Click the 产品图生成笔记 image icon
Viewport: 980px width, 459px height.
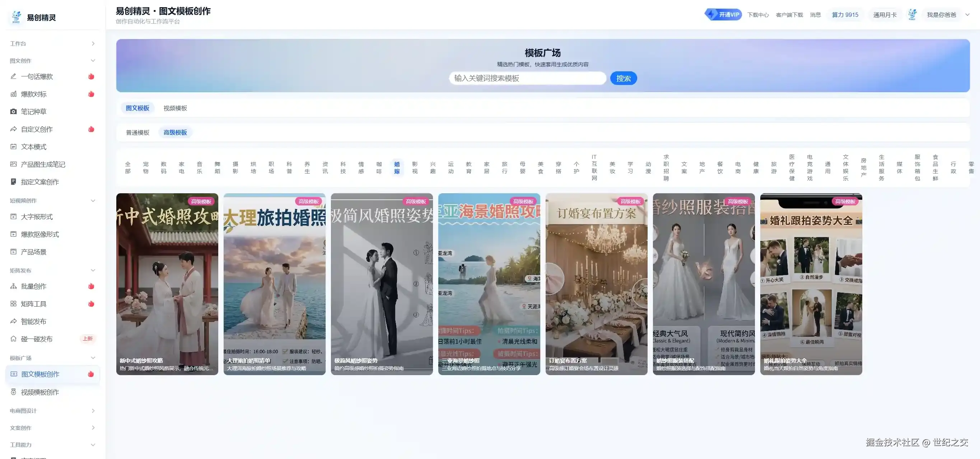click(13, 164)
